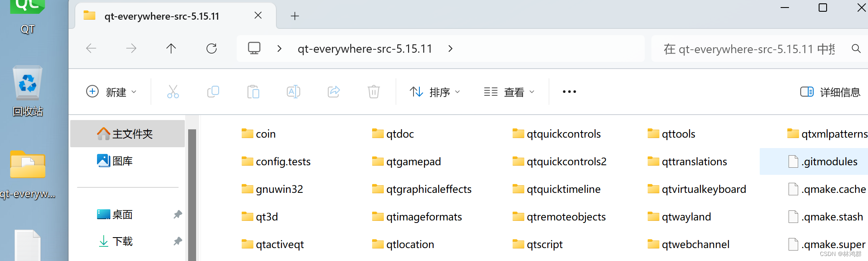The image size is (868, 261).
Task: Click the Cut scissors icon
Action: coord(173,92)
